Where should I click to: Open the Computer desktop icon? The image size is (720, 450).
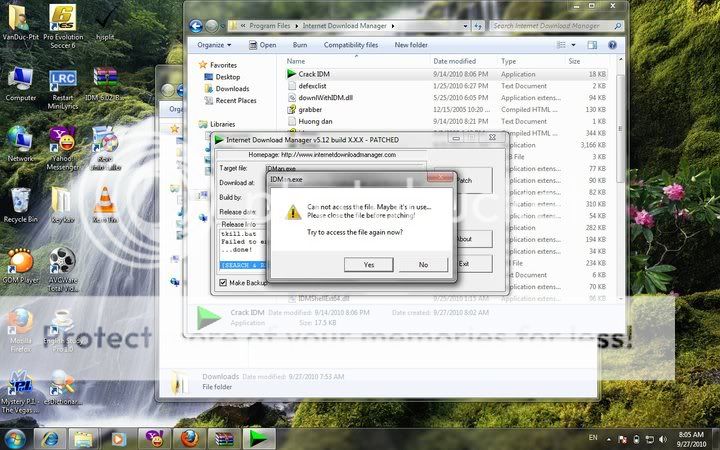pos(20,84)
